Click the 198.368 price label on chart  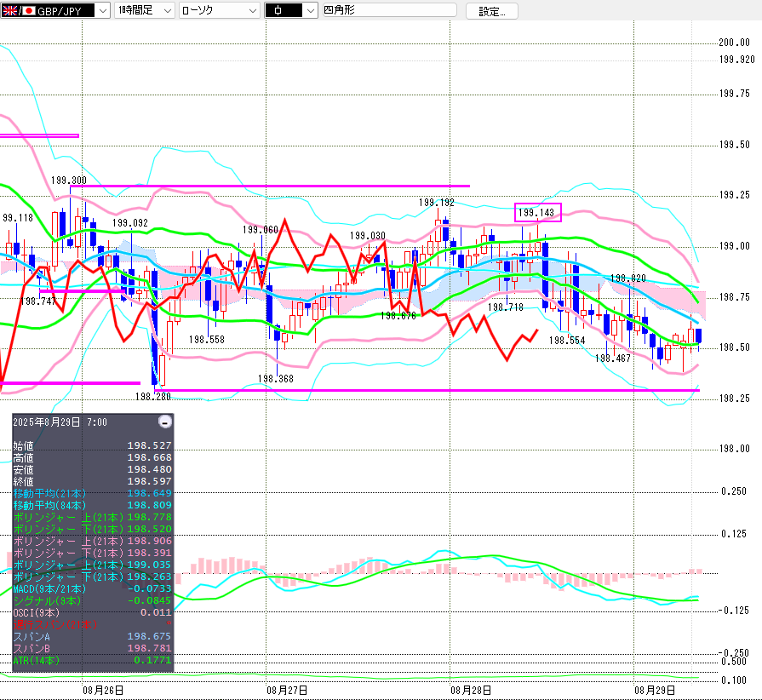click(x=276, y=379)
